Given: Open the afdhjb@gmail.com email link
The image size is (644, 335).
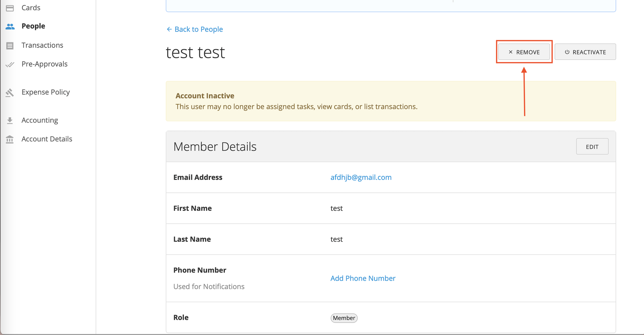Looking at the screenshot, I should (361, 177).
